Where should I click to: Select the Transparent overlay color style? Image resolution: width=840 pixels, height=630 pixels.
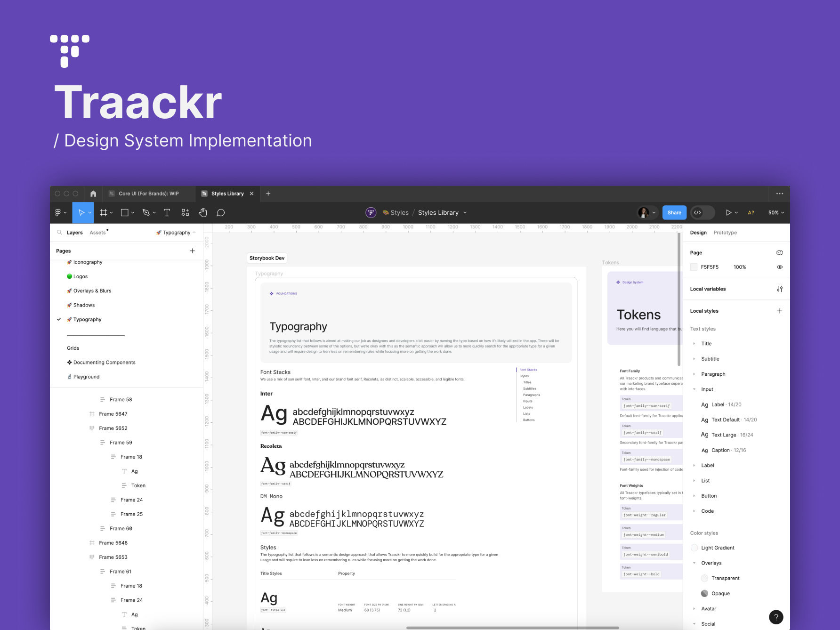coord(720,578)
